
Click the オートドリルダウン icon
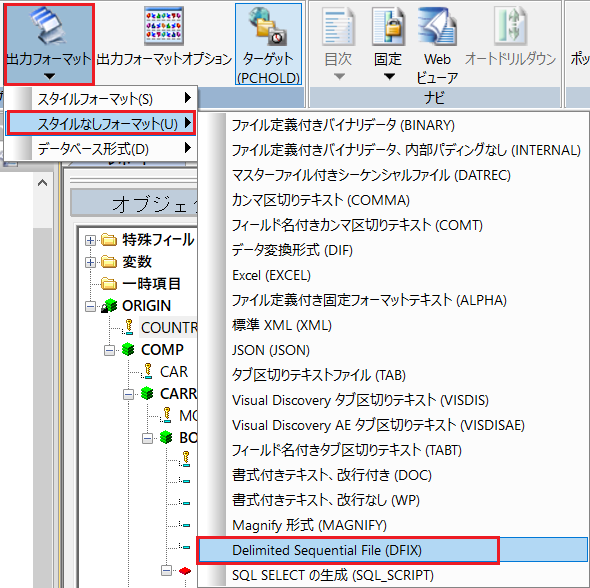point(511,26)
